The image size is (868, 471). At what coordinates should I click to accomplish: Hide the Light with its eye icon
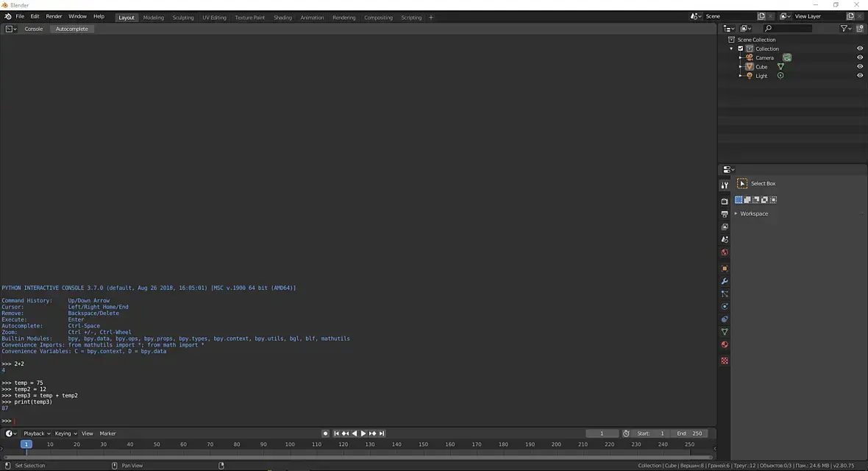[x=860, y=75]
